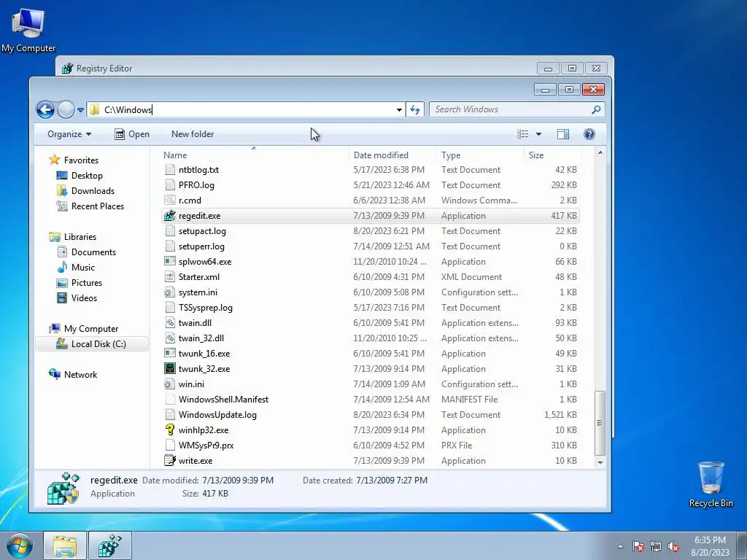
Task: Show hidden tray icons arrow
Action: tap(620, 546)
